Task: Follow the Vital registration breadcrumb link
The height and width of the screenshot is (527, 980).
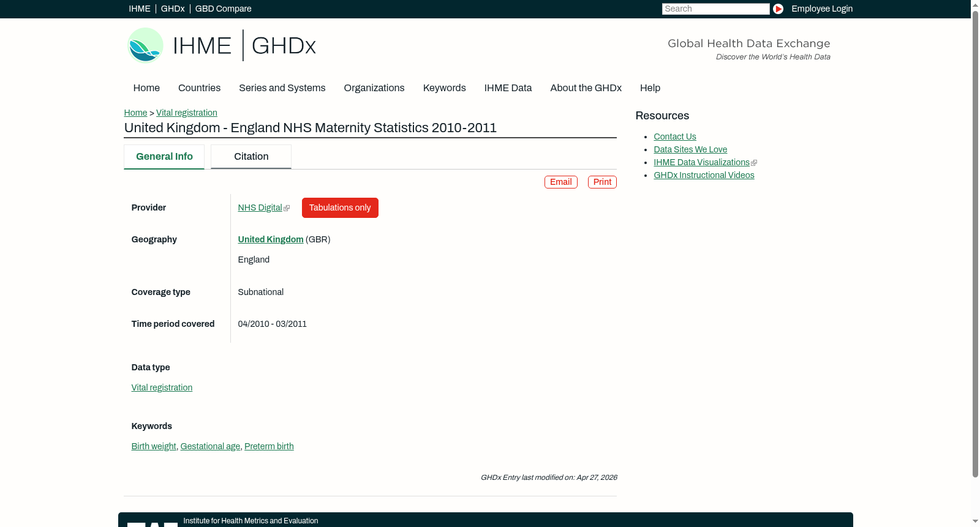Action: [x=187, y=113]
